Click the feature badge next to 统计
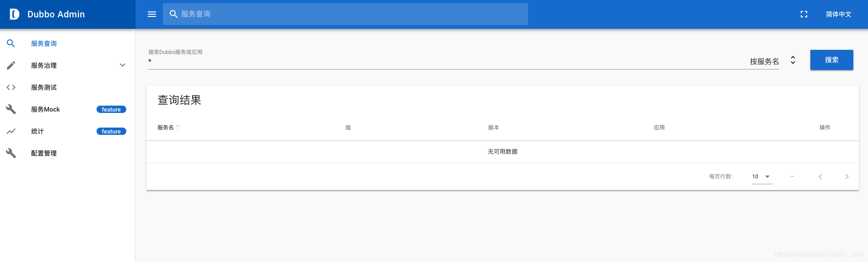This screenshot has width=868, height=262. (111, 131)
